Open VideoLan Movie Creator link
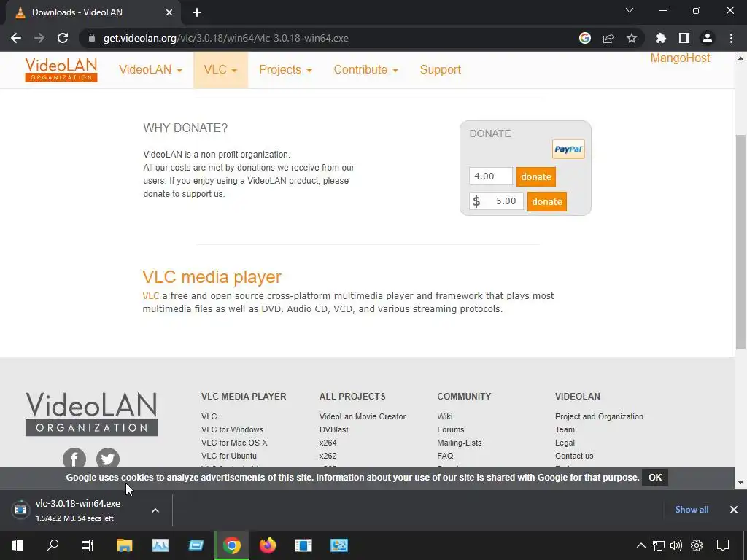Screen dimensions: 747x560 click(x=363, y=416)
